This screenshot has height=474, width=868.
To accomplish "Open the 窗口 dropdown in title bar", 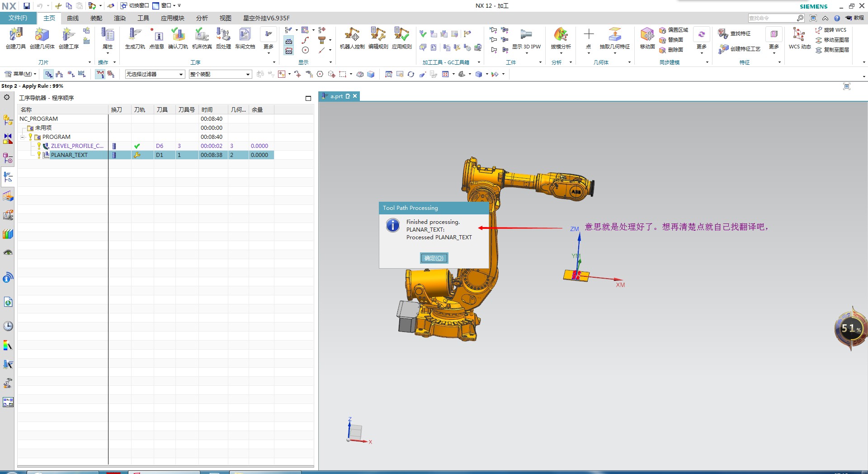I will coord(166,6).
